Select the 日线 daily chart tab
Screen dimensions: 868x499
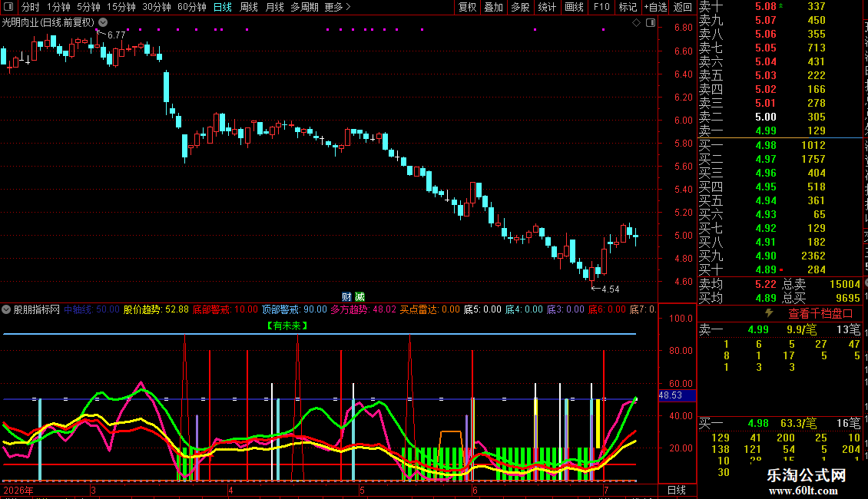click(223, 7)
